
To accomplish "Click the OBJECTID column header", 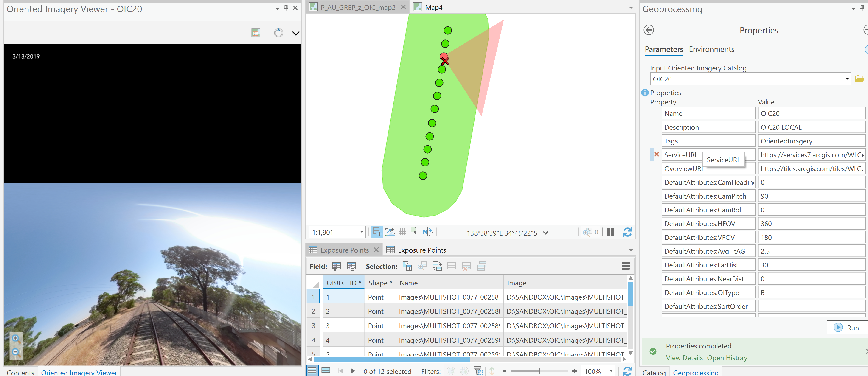I will 343,283.
